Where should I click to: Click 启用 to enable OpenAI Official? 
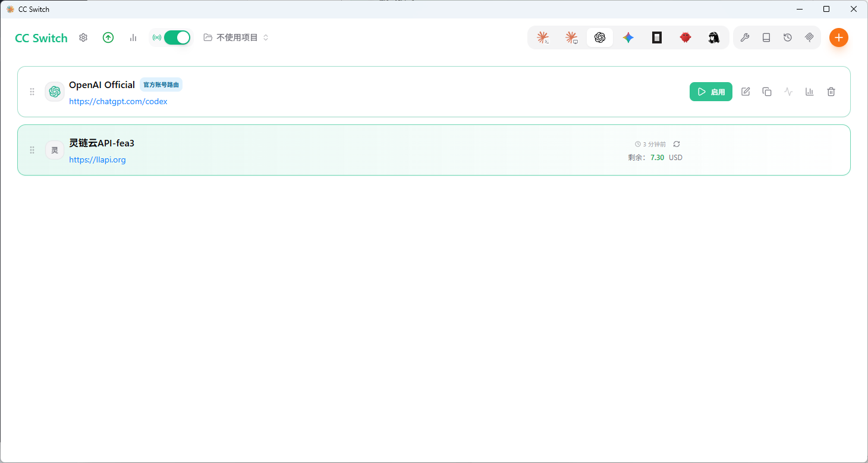coord(711,92)
